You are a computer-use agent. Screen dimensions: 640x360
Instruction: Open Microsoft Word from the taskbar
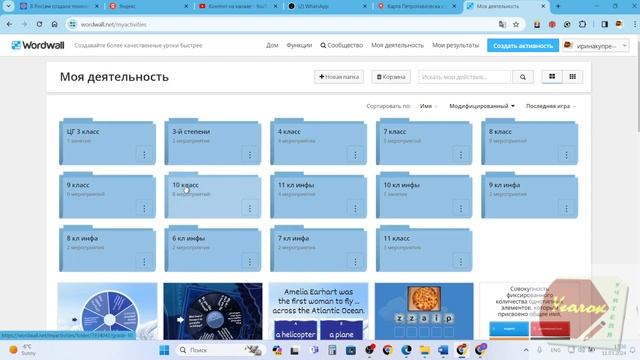[443, 350]
